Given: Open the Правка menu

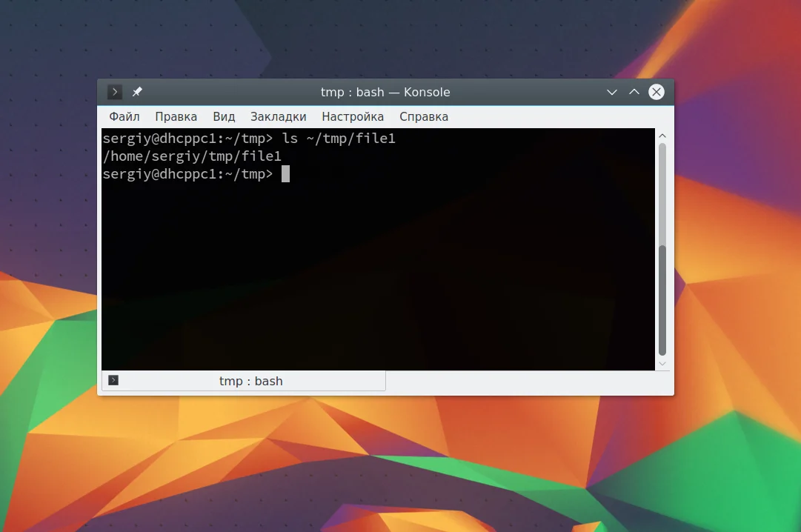Looking at the screenshot, I should [176, 116].
